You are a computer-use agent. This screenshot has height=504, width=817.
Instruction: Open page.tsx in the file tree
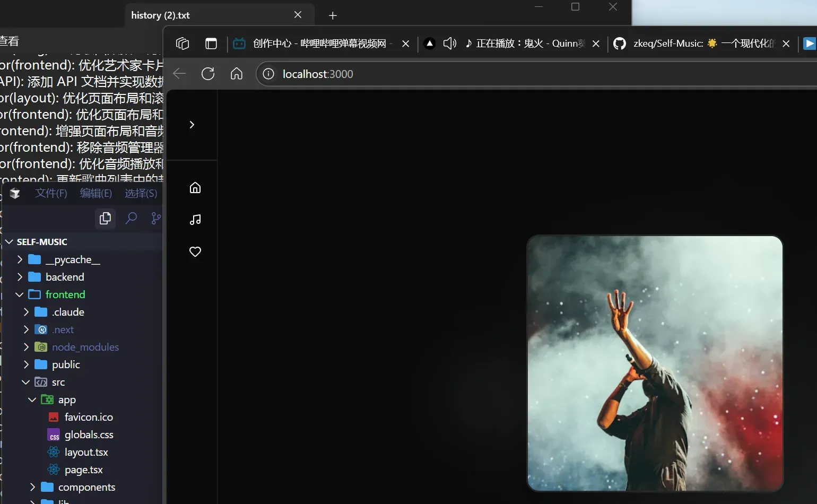(x=83, y=470)
